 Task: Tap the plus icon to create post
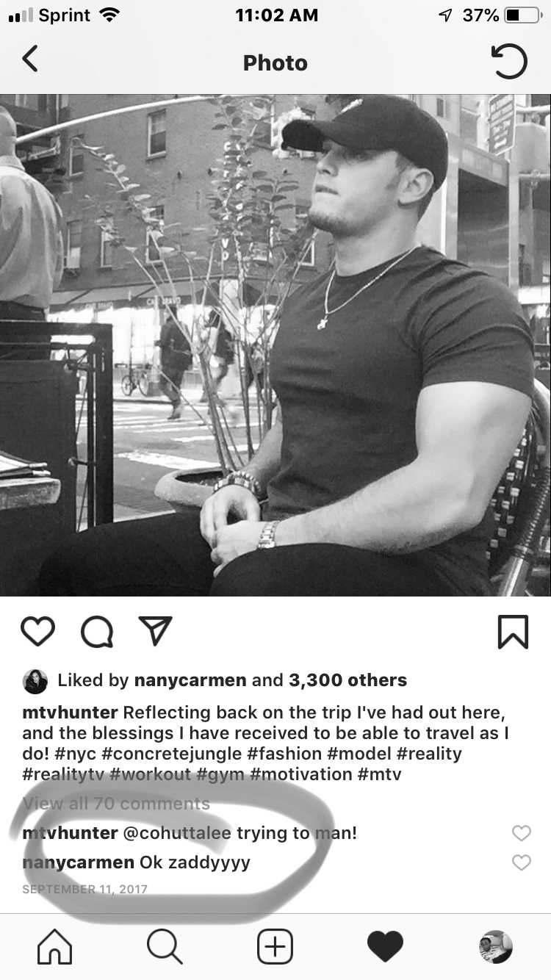tap(275, 946)
